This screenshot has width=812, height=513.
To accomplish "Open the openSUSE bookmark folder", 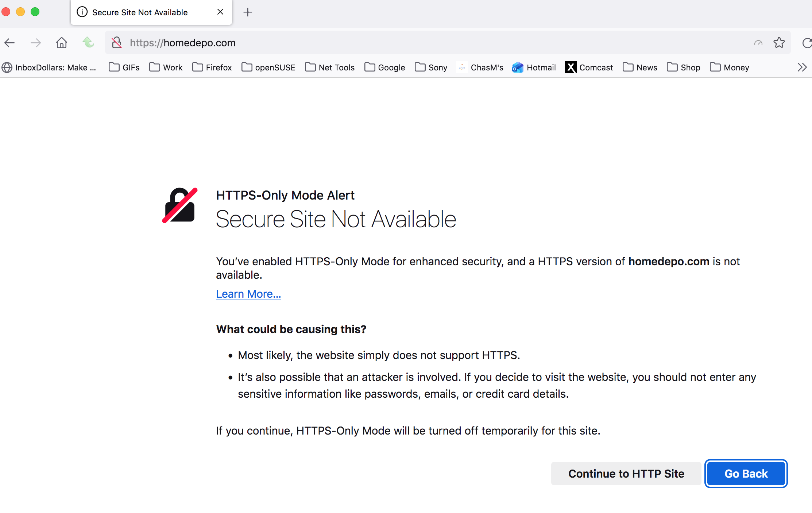I will (x=268, y=67).
